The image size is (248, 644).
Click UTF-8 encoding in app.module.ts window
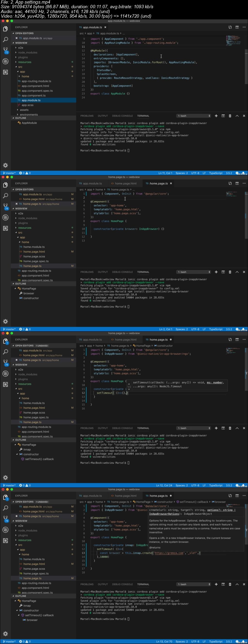[x=195, y=173]
